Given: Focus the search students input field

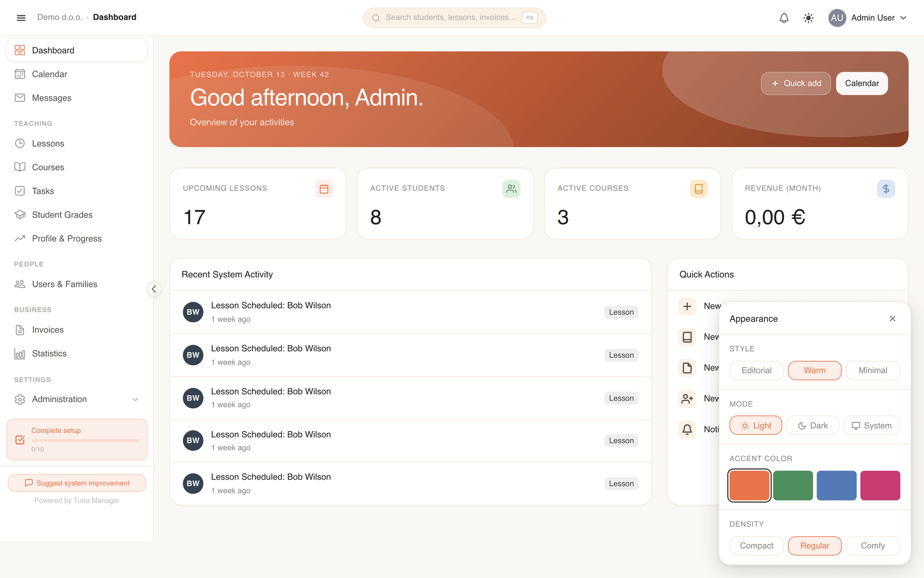Looking at the screenshot, I should click(x=454, y=18).
